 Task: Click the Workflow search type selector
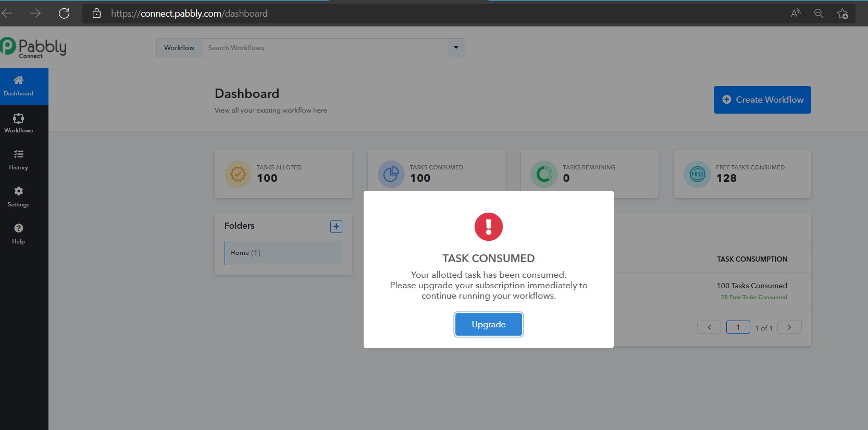point(179,47)
